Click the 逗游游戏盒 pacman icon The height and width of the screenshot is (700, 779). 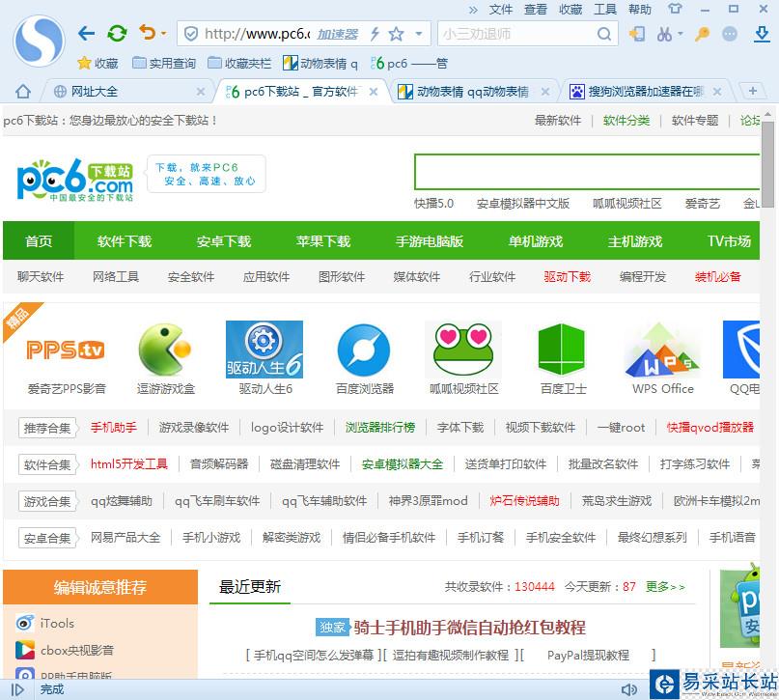click(165, 350)
